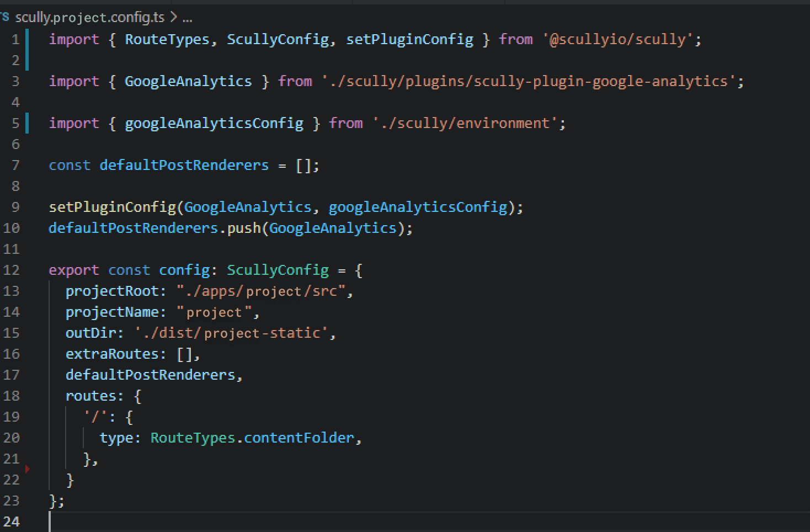Open the scully.project.config.ts breadcrumb item
Screen dimensions: 810x532
point(90,18)
